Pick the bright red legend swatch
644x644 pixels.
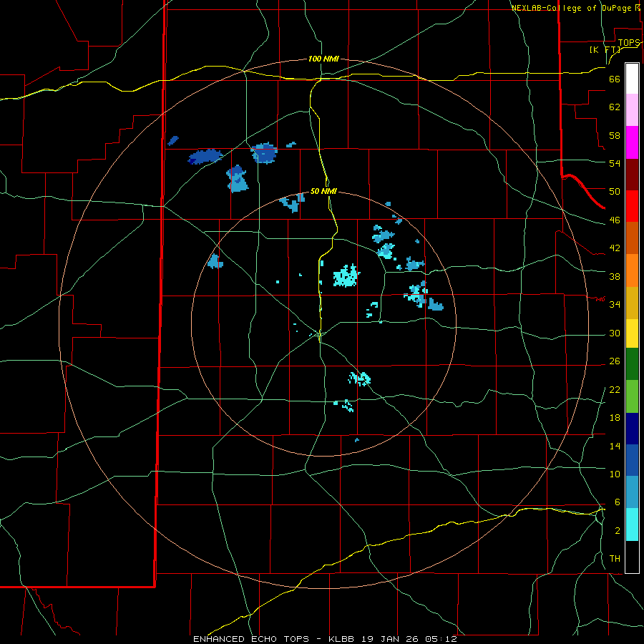(x=632, y=206)
